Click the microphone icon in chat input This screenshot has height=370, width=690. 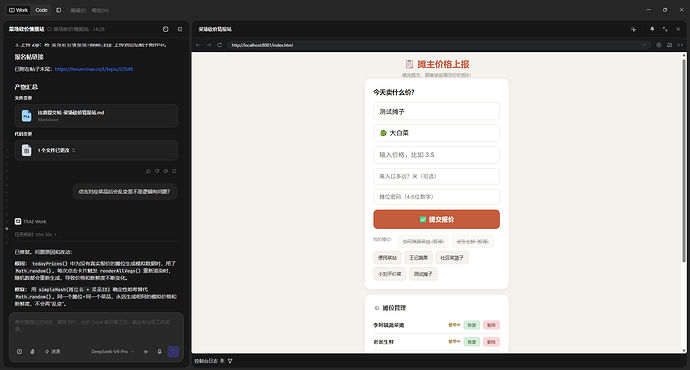[159, 352]
